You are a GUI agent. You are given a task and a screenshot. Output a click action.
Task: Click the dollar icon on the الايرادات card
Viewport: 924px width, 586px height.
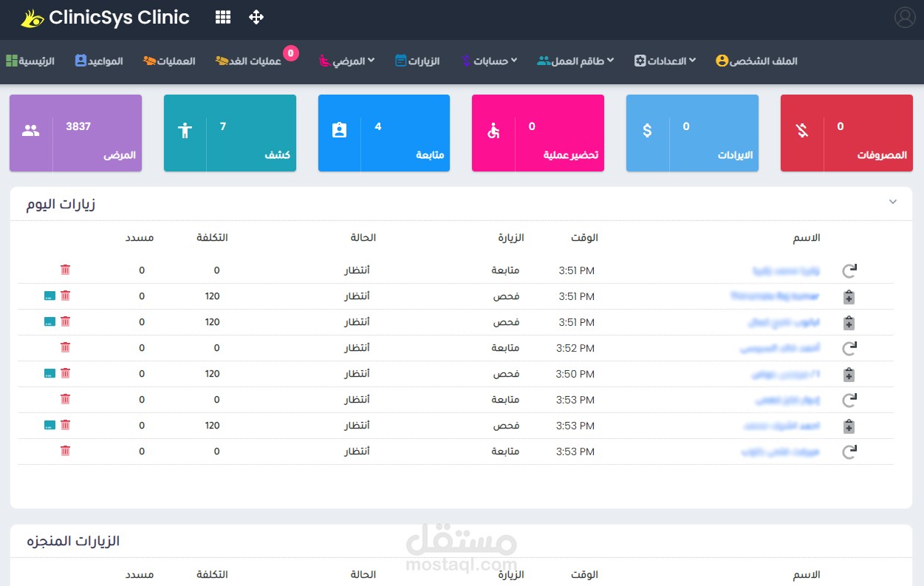pyautogui.click(x=648, y=131)
